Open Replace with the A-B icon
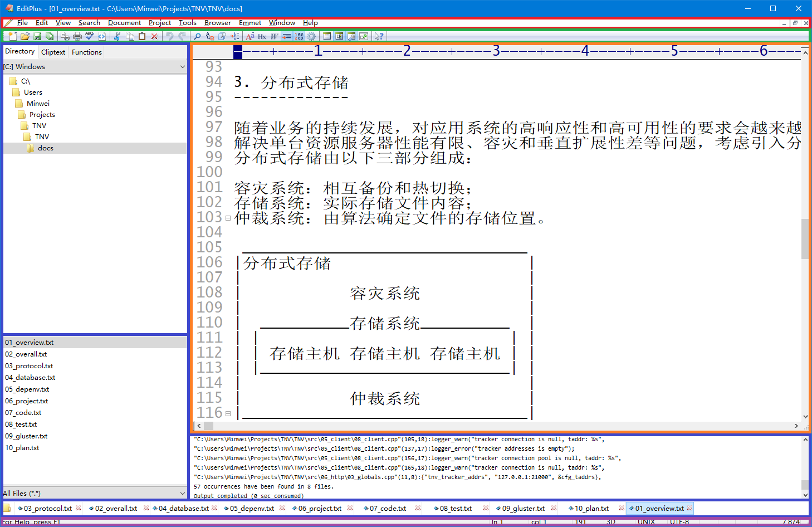This screenshot has width=812, height=527. (210, 36)
